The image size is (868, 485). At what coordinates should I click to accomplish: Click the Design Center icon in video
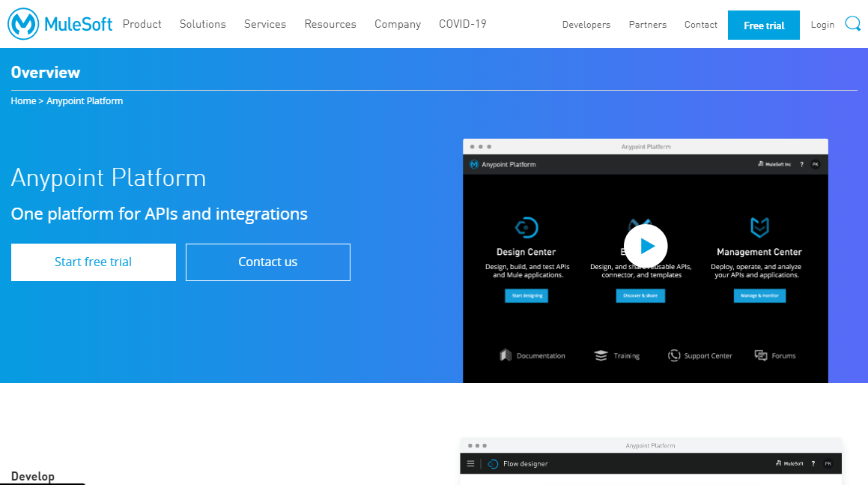526,227
